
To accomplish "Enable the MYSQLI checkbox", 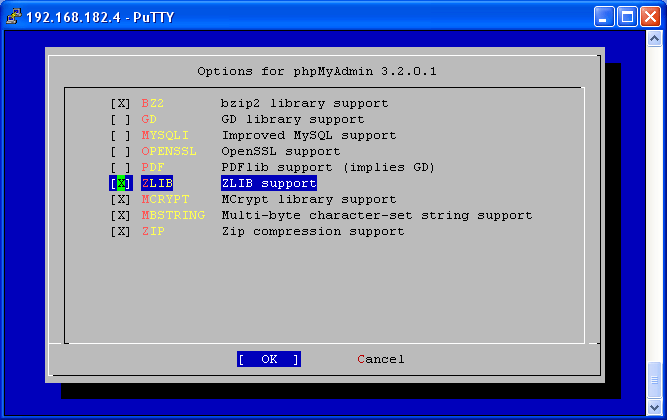I will pos(121,135).
